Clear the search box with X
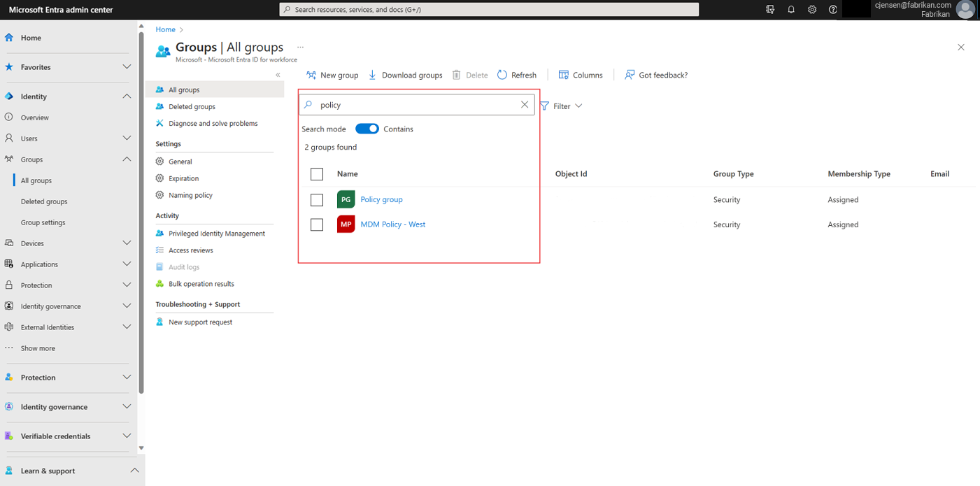 pyautogui.click(x=525, y=105)
